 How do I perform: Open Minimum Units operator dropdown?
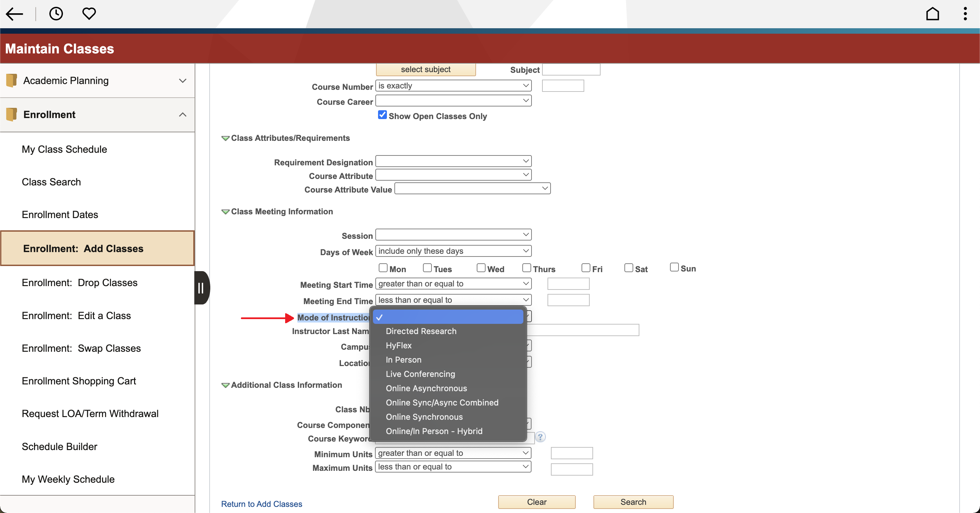453,453
